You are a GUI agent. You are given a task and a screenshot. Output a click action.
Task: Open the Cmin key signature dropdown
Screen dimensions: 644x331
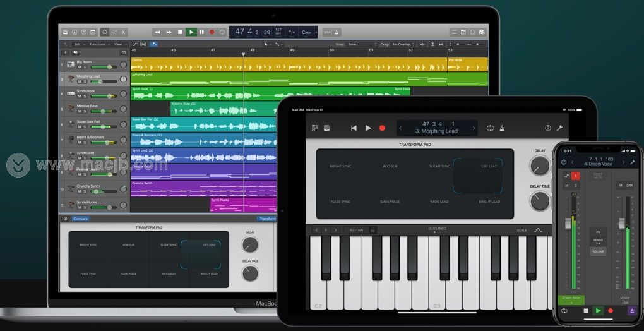[309, 32]
